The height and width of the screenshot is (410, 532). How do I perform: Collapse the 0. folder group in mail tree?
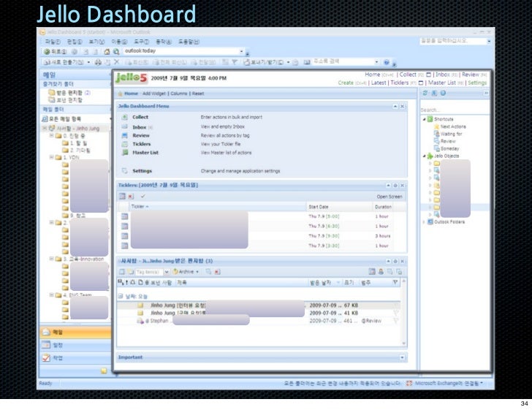tap(52, 135)
